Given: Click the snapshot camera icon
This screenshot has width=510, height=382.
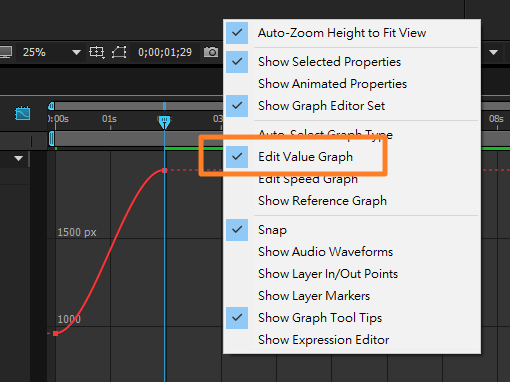Looking at the screenshot, I should click(x=211, y=52).
